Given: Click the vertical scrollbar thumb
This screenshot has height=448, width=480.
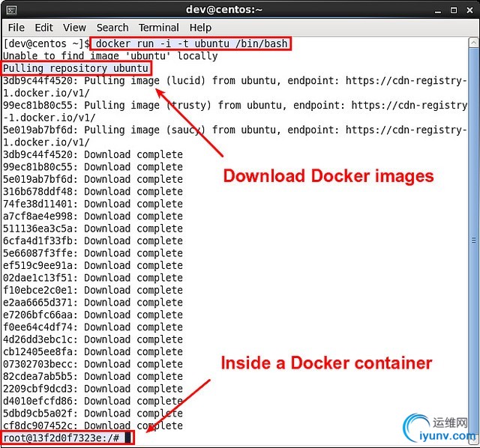Looking at the screenshot, I should click(x=473, y=240).
